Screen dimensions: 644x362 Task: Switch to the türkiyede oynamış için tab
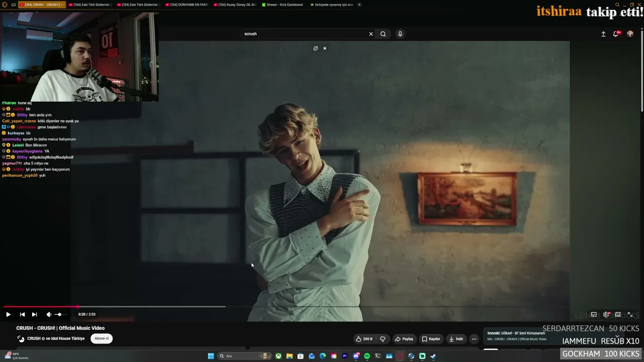coord(331,5)
